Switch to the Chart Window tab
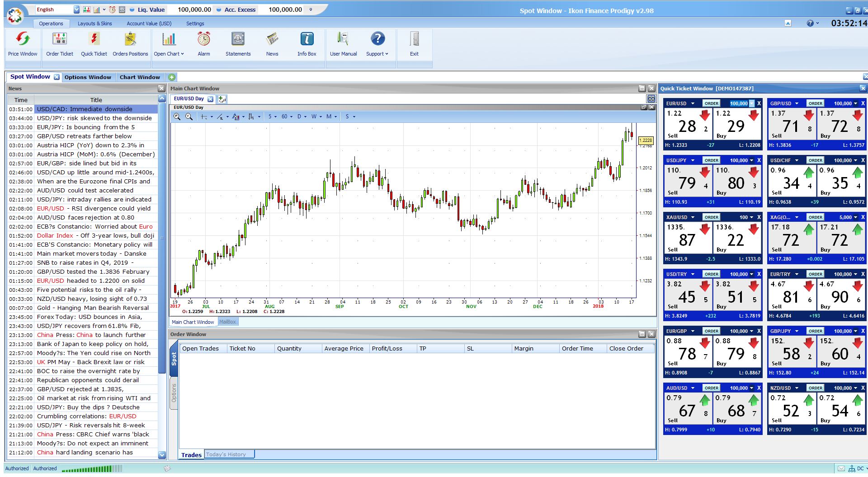 click(140, 77)
